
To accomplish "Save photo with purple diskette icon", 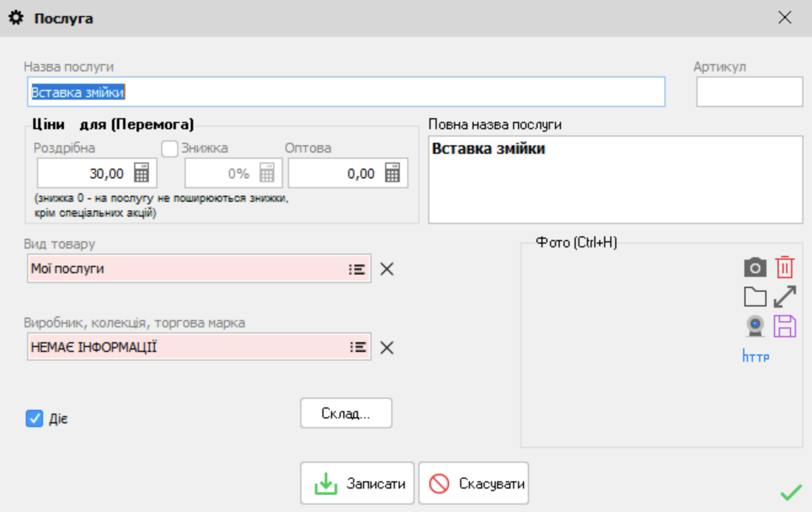I will coord(784,326).
